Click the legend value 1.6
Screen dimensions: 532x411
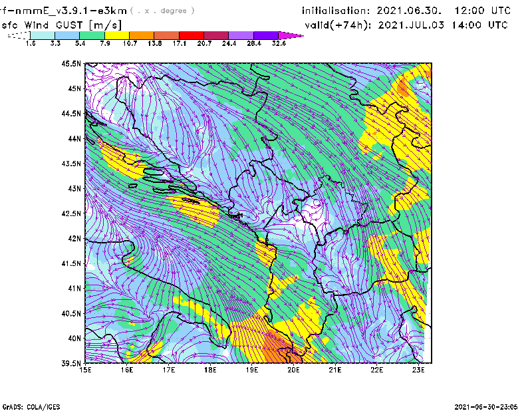click(31, 43)
